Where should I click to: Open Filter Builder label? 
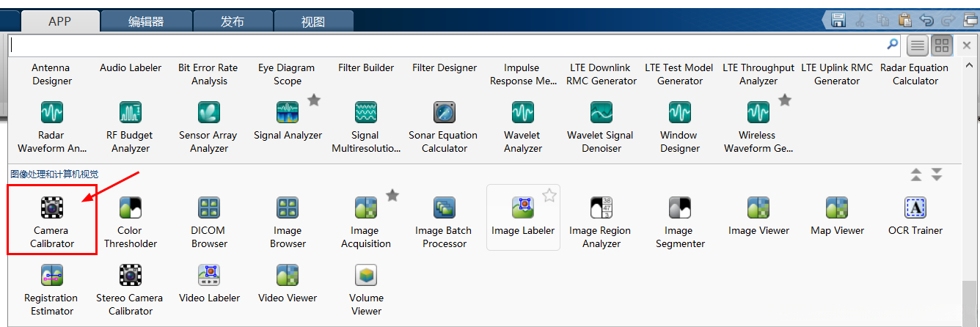[366, 67]
